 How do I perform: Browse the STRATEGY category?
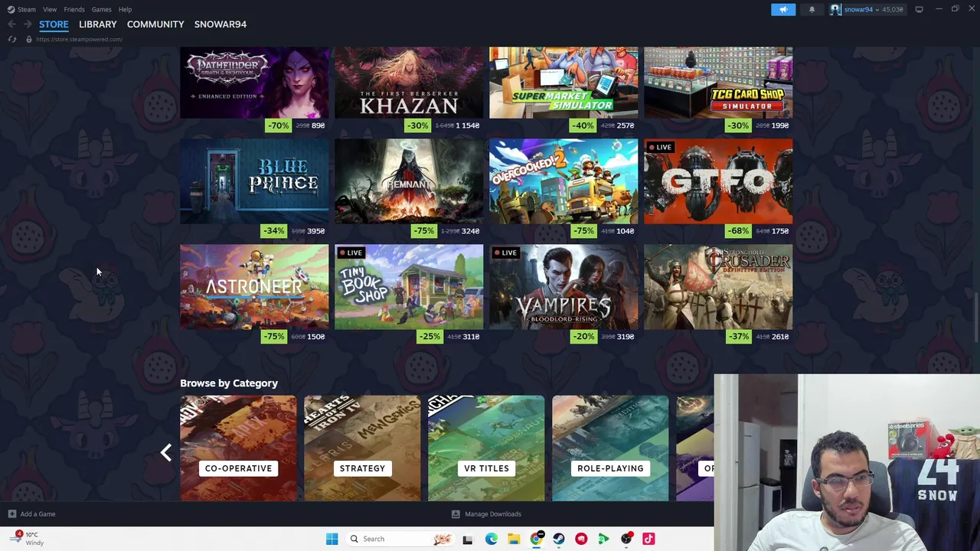point(362,448)
